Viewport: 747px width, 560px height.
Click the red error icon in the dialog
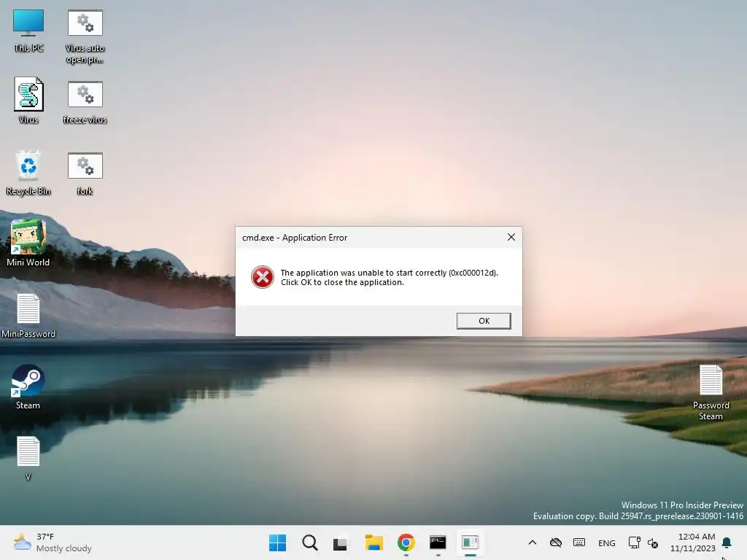click(262, 277)
